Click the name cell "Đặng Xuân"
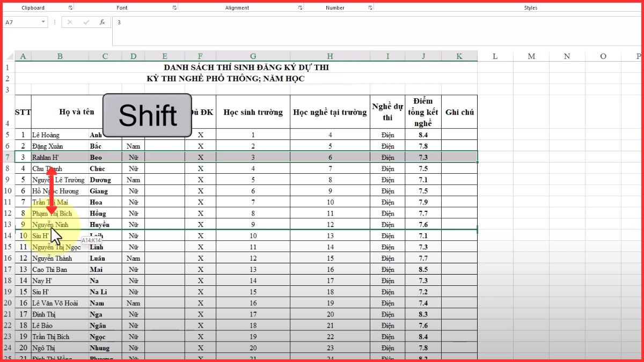Viewport: 644px width, 362px height. [60, 146]
